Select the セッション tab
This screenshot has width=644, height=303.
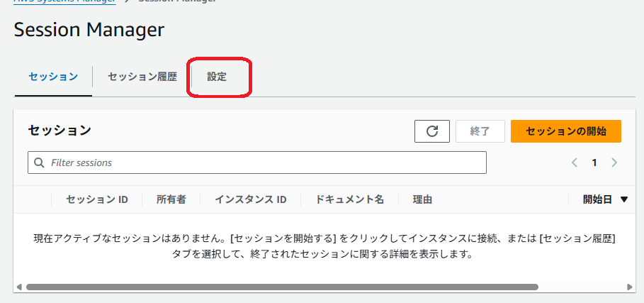click(53, 77)
